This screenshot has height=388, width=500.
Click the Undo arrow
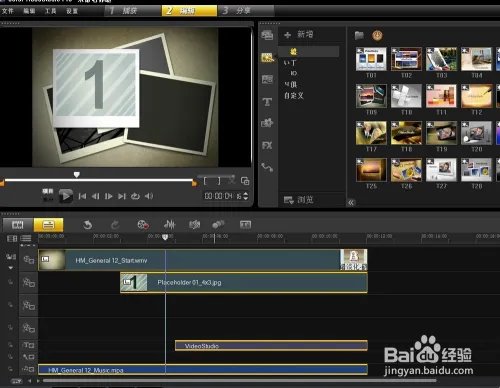tap(87, 225)
